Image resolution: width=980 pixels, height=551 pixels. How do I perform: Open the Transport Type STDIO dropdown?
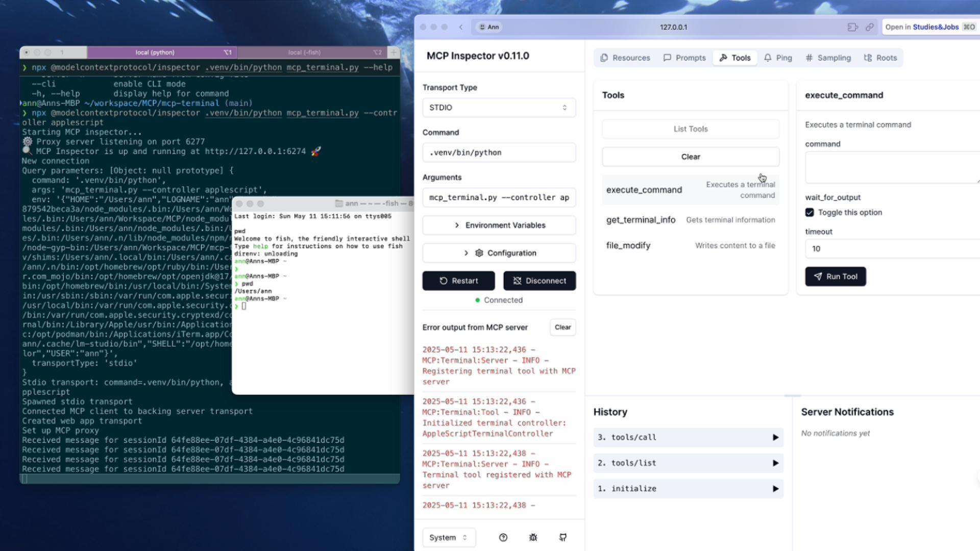click(499, 108)
